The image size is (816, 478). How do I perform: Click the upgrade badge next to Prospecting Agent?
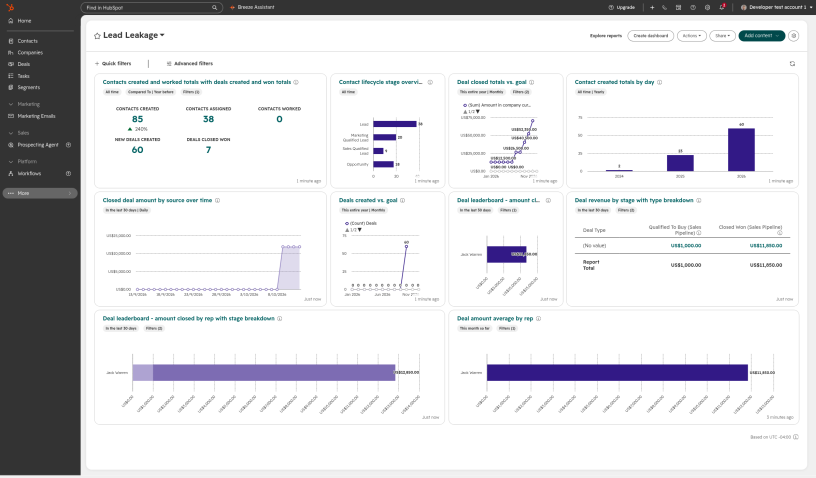[x=68, y=145]
